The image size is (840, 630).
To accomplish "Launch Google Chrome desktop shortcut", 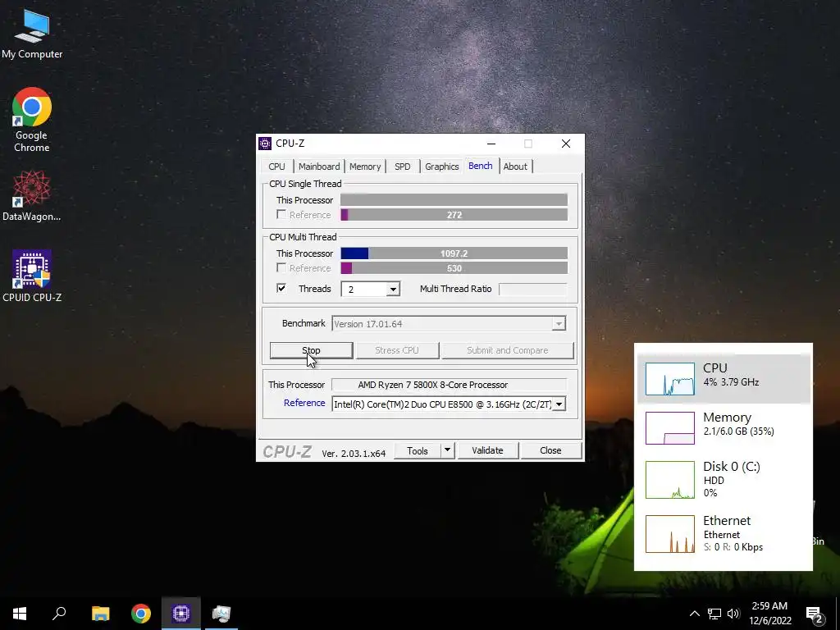I will (32, 120).
